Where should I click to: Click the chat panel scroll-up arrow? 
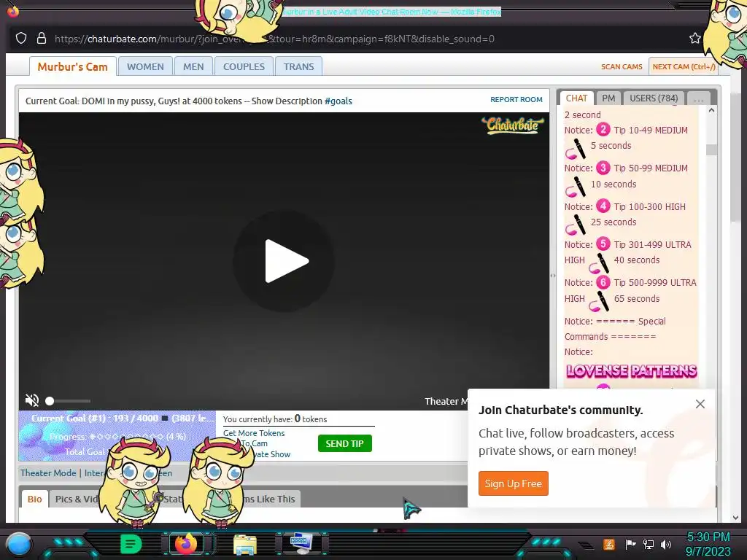click(711, 111)
